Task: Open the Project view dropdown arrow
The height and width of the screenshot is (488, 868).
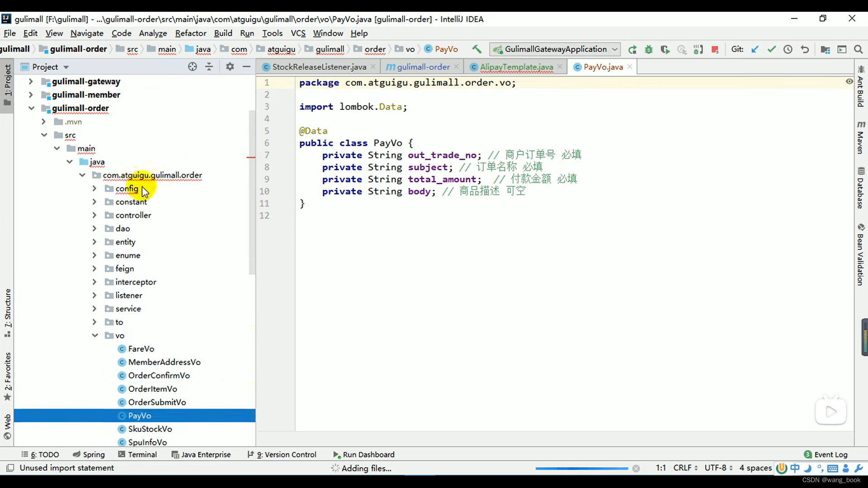Action: (x=66, y=67)
